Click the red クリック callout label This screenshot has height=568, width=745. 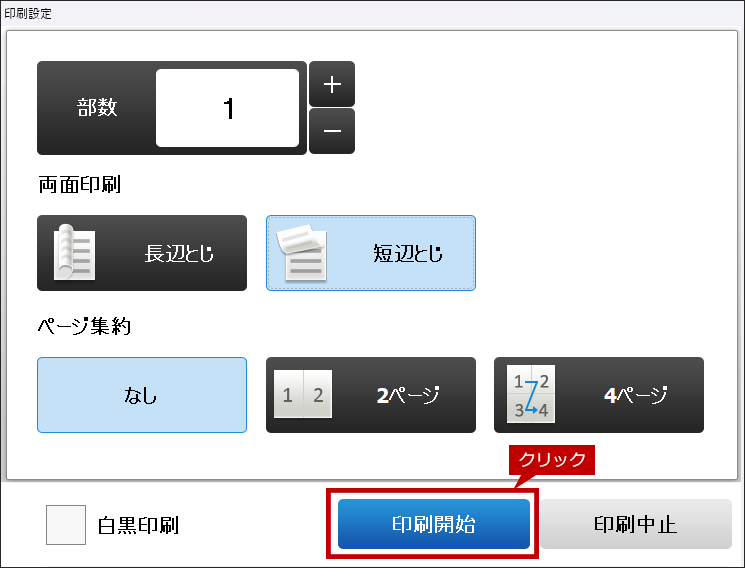pos(553,460)
